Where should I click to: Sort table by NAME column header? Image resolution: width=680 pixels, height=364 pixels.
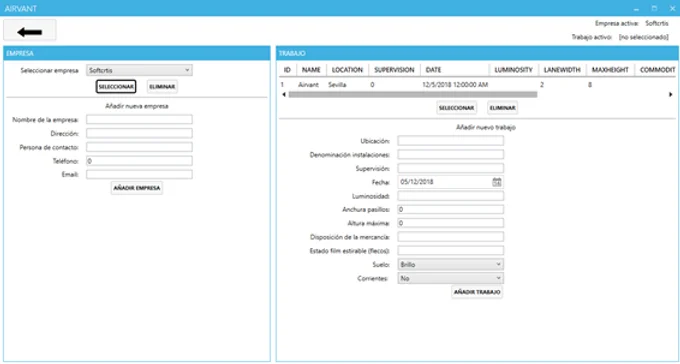point(311,70)
